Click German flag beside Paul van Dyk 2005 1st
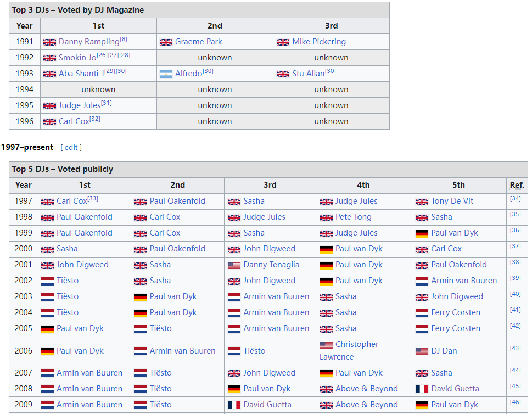 (48, 329)
